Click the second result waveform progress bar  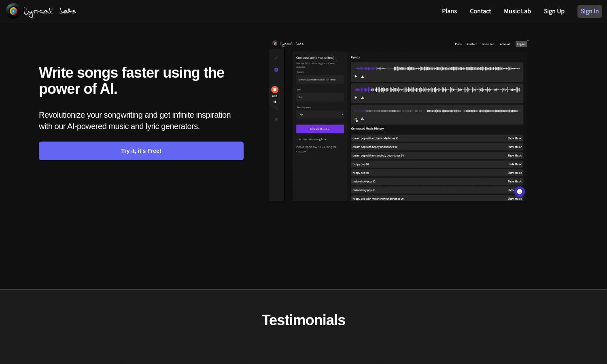coord(437,90)
